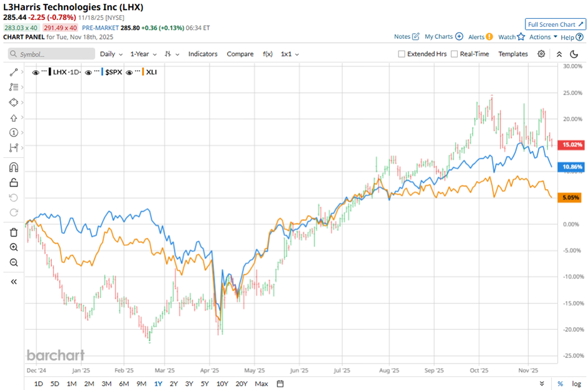The image size is (588, 390).
Task: Open the 1x1 grid layout dropdown
Action: [x=290, y=54]
